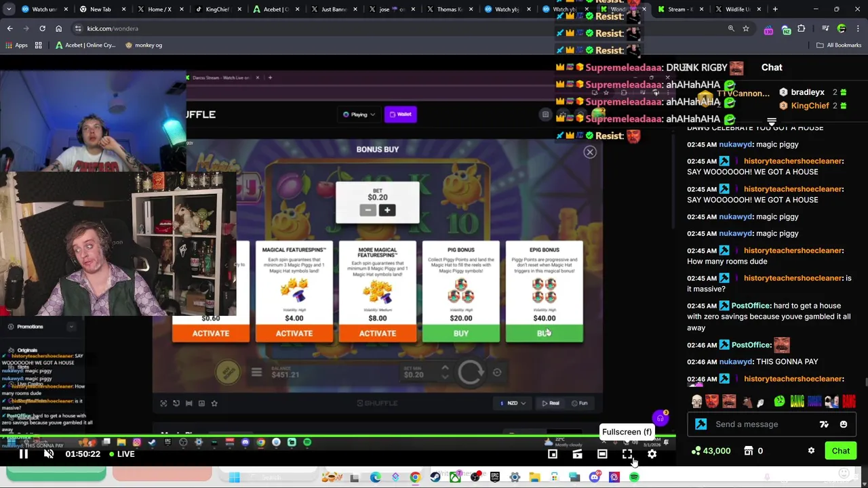Click the round Buy Bonus coin
Viewport: 868px width, 488px height.
pyautogui.click(x=228, y=372)
